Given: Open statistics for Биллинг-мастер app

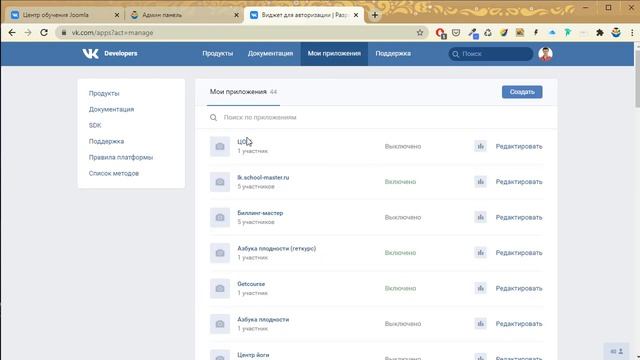Looking at the screenshot, I should pyautogui.click(x=480, y=217).
